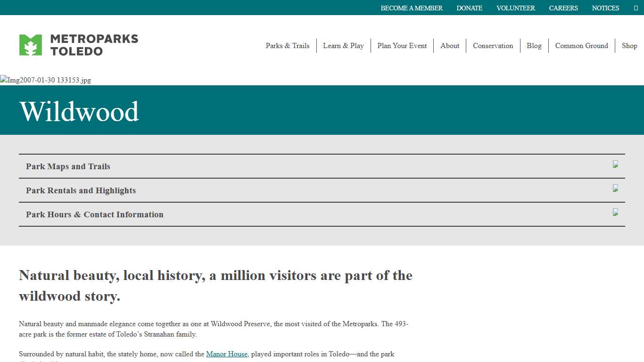The width and height of the screenshot is (644, 362).
Task: Open the Parks & Trails menu
Action: [x=287, y=46]
